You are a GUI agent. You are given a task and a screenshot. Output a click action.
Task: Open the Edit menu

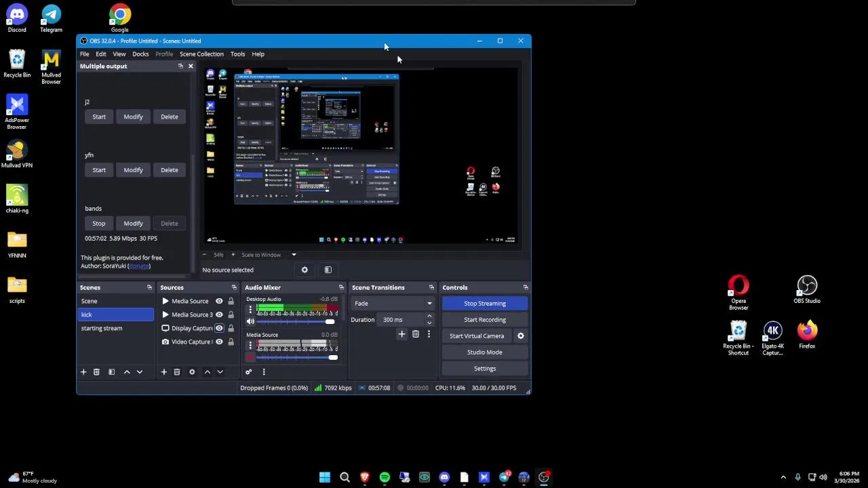(101, 54)
